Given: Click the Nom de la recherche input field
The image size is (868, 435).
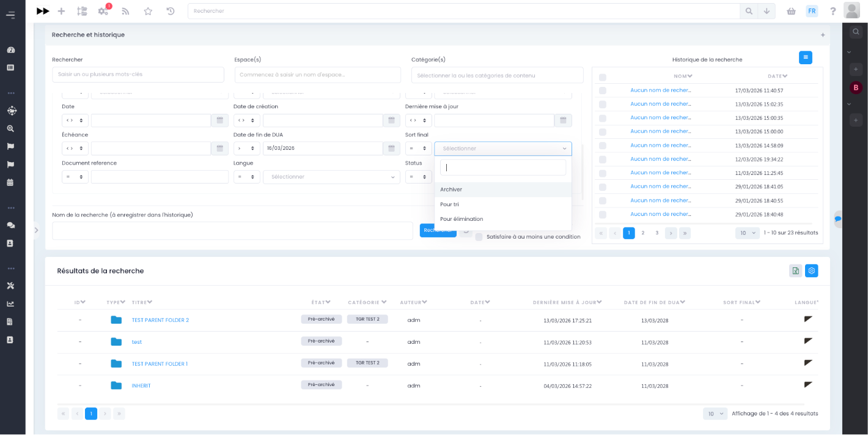Looking at the screenshot, I should (x=232, y=231).
